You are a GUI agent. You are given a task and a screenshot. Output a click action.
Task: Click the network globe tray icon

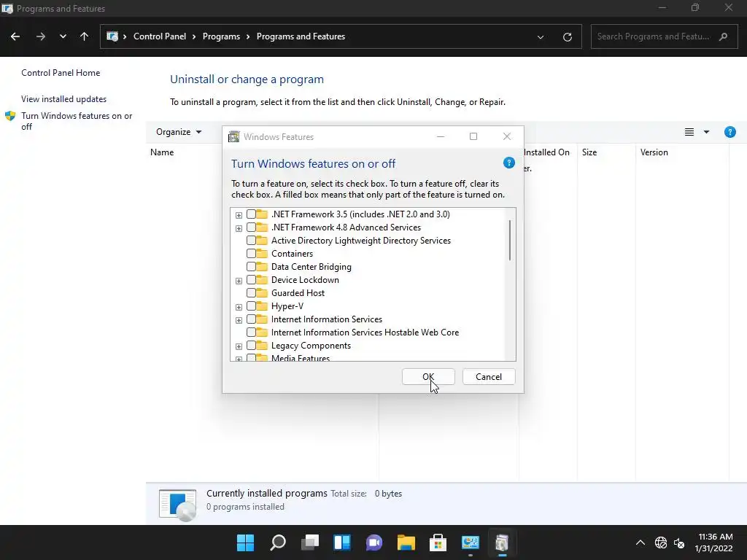(x=661, y=542)
